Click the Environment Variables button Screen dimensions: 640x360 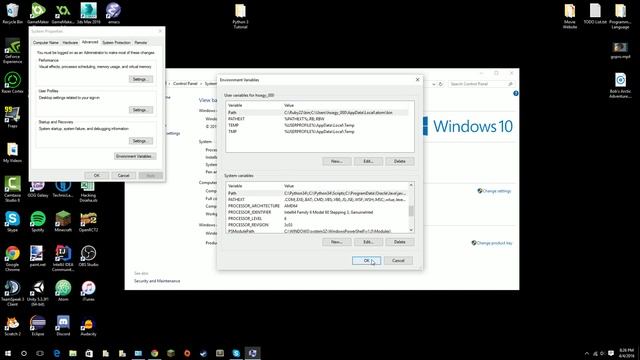[135, 156]
